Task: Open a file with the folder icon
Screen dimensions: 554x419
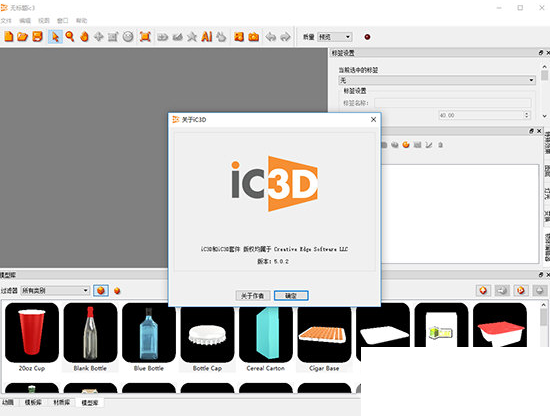Action: click(x=23, y=36)
